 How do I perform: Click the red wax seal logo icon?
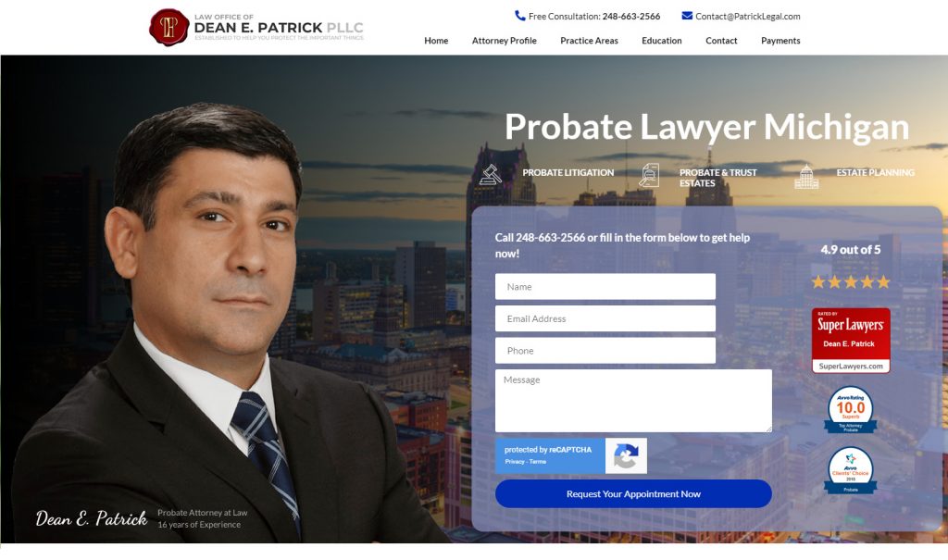point(169,27)
